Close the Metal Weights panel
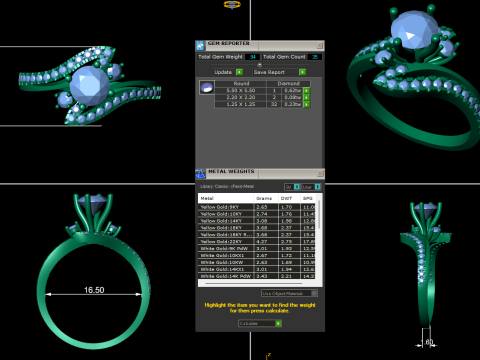The width and height of the screenshot is (480, 360). point(320,173)
